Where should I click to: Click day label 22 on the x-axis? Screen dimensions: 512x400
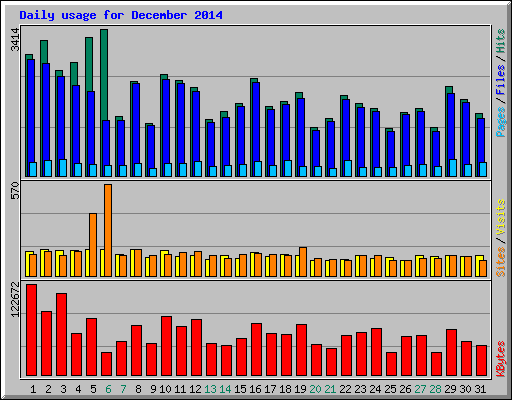[x=345, y=389]
